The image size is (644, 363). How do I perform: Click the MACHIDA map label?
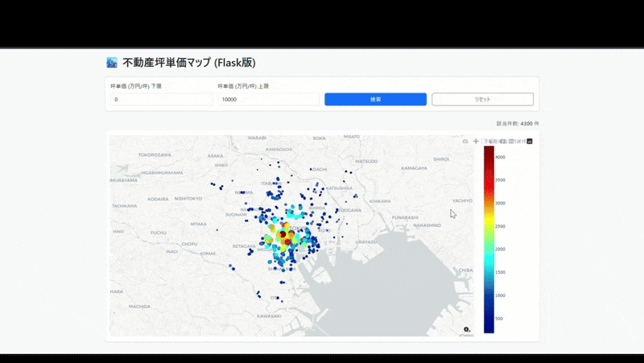click(139, 307)
